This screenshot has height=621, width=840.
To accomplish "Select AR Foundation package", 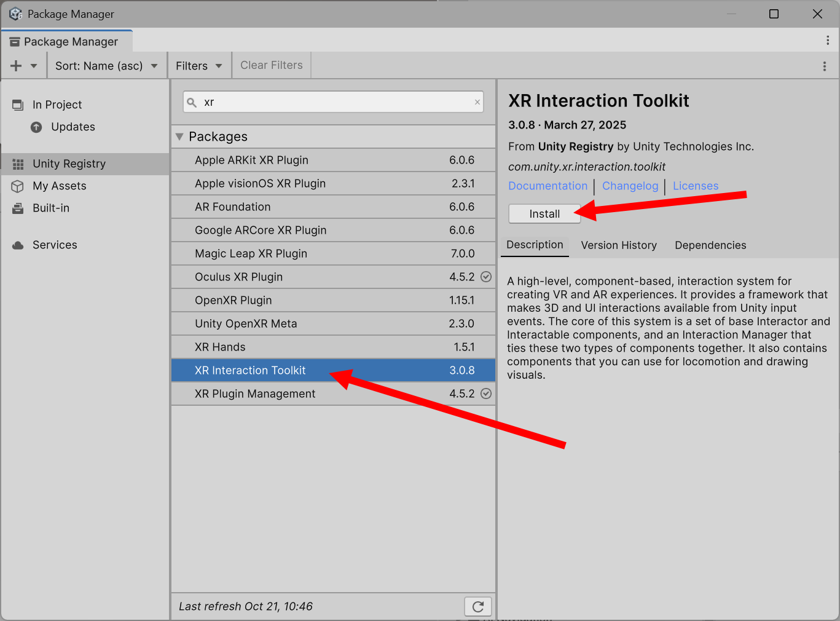I will tap(333, 207).
